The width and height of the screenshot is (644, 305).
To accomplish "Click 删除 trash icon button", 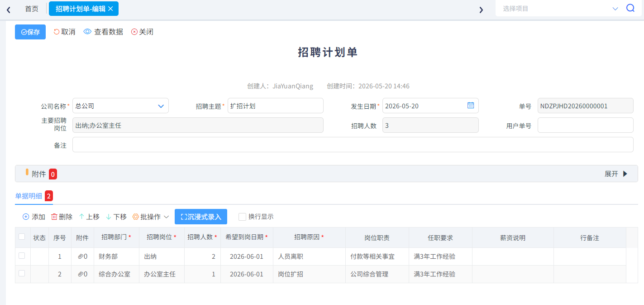I will [x=62, y=217].
